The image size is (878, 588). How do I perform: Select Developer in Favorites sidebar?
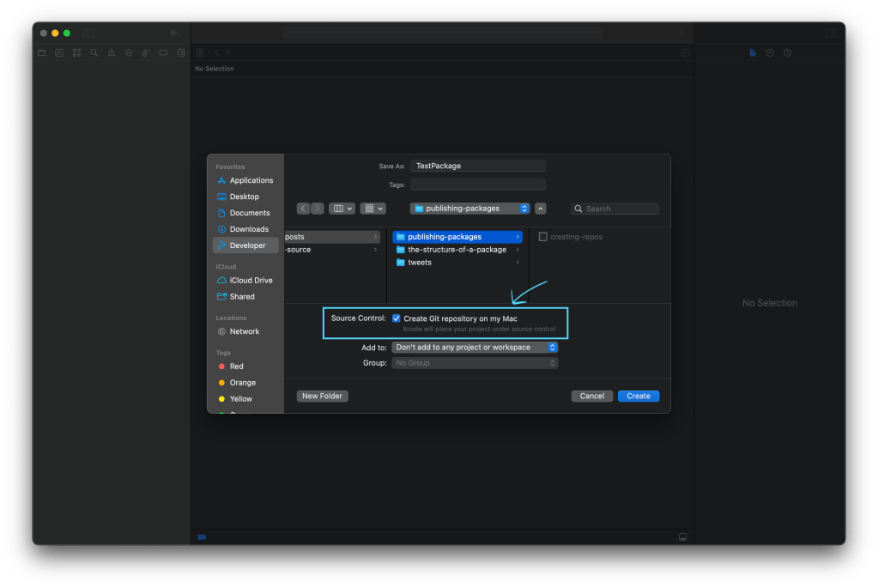(x=246, y=246)
